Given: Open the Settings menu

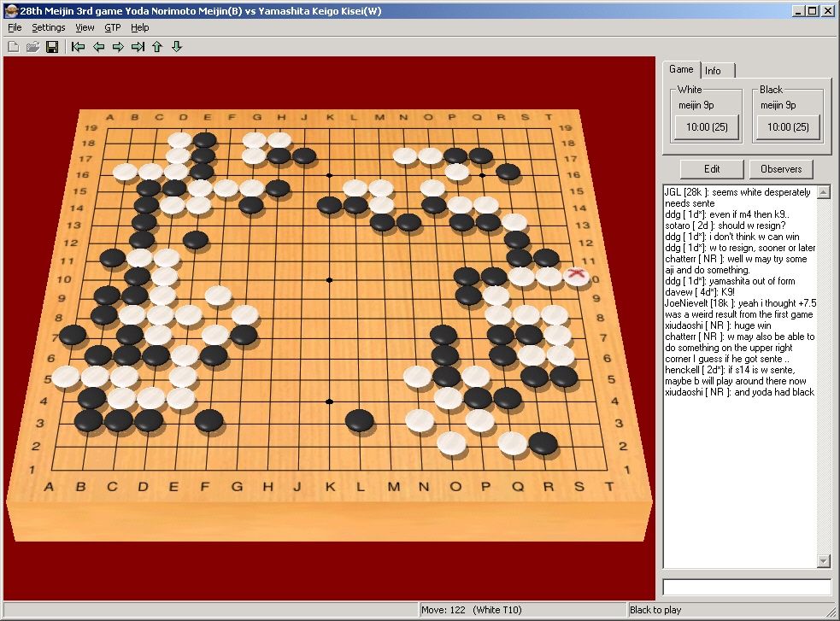Looking at the screenshot, I should (49, 27).
